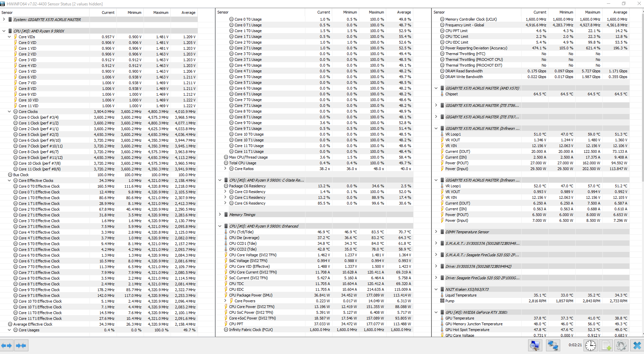Collapse the GIGABYTE X570 AORUS MASTER (AMD X570) group
644x354 pixels.
pos(436,88)
